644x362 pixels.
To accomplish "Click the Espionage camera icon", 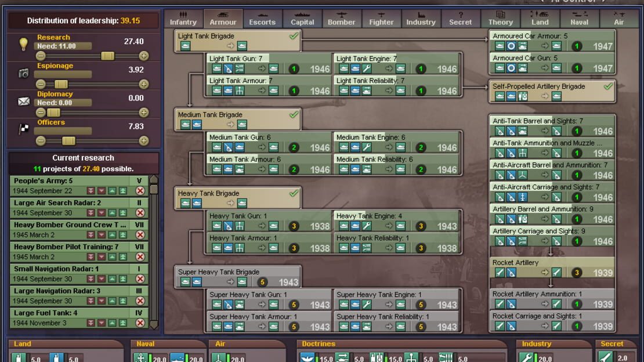I will 24,73.
